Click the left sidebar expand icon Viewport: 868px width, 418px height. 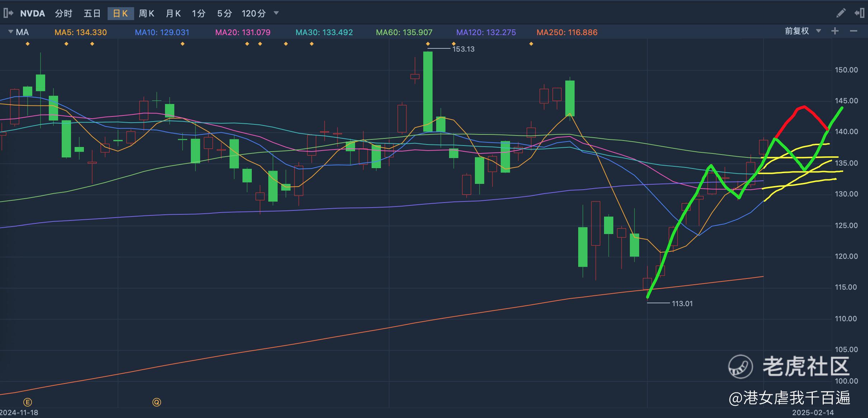pos(8,13)
